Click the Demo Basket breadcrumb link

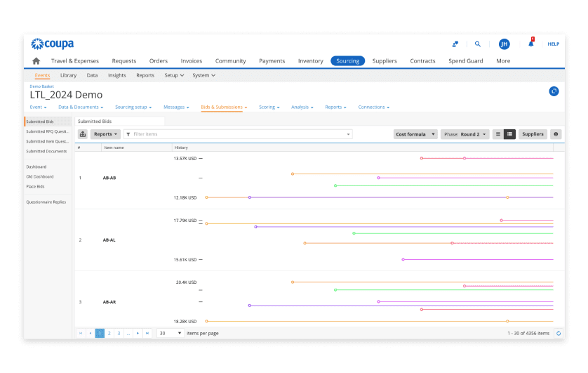[41, 86]
